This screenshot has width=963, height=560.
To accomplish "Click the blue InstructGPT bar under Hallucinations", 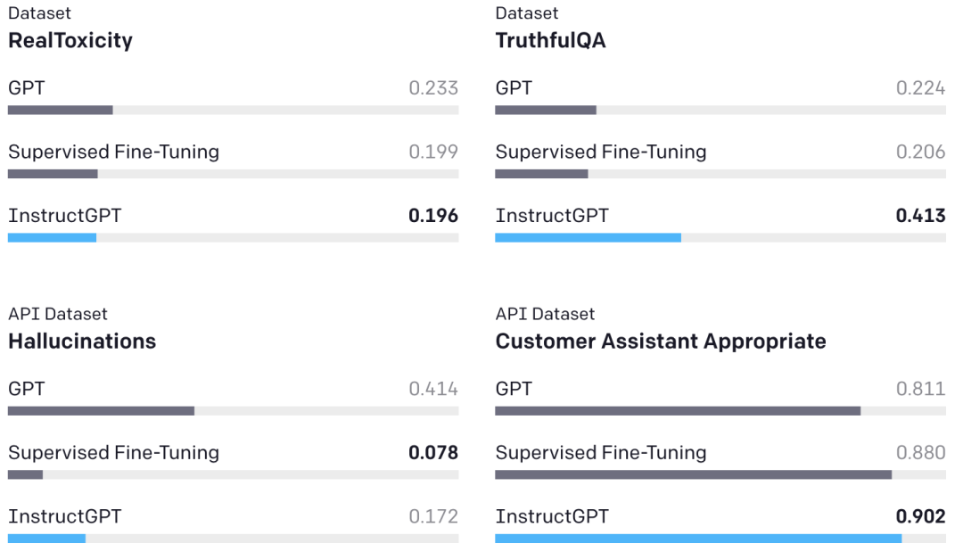I will [x=46, y=539].
